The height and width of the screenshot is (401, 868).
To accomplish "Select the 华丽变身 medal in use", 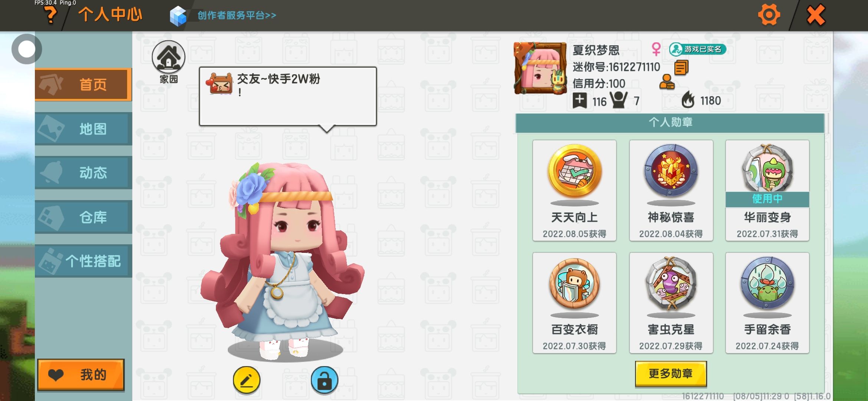I will (767, 190).
